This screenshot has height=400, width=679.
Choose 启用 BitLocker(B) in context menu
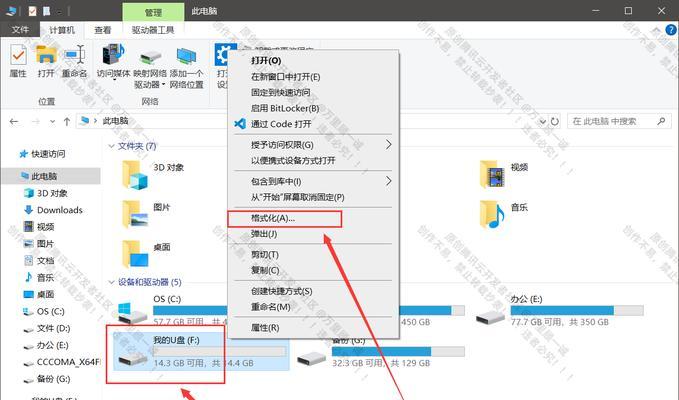click(x=313, y=108)
